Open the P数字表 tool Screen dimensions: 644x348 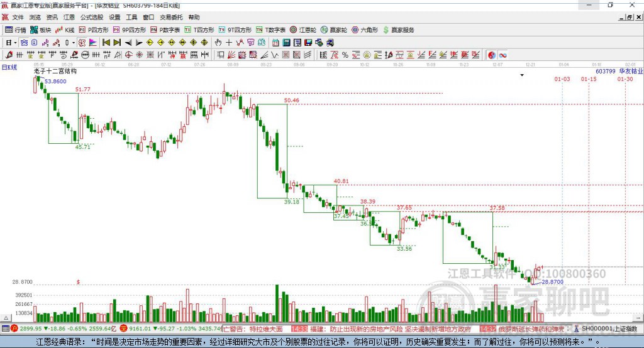click(165, 30)
